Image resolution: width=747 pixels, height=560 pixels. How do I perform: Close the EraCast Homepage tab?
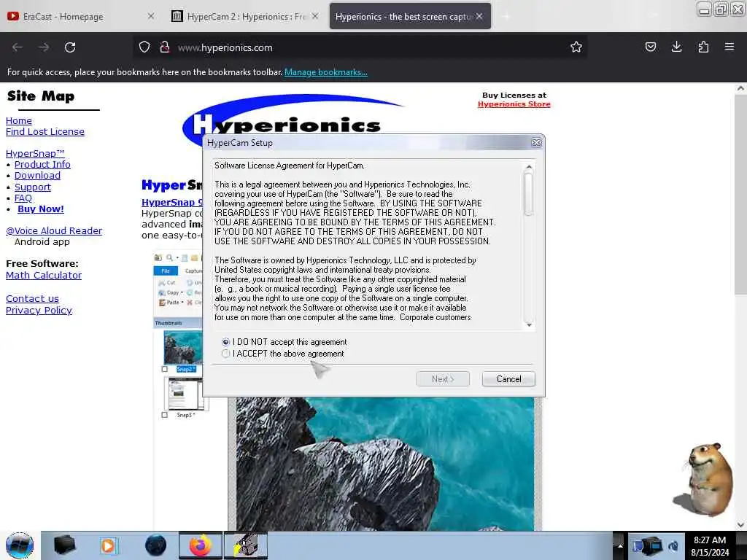pos(151,16)
